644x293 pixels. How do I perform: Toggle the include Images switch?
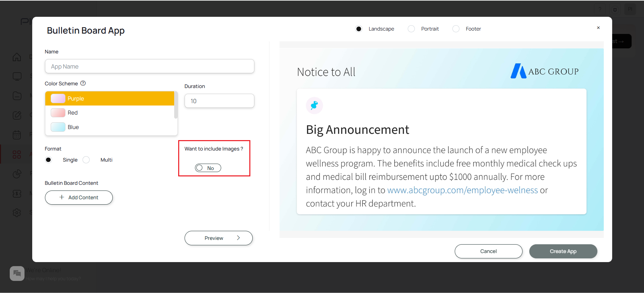[x=208, y=168]
